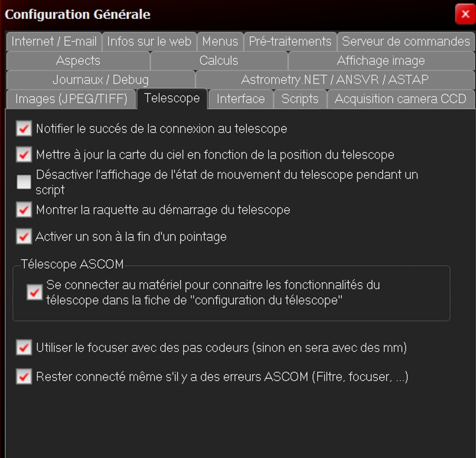Open the Internet / E-mail tab

[x=54, y=42]
